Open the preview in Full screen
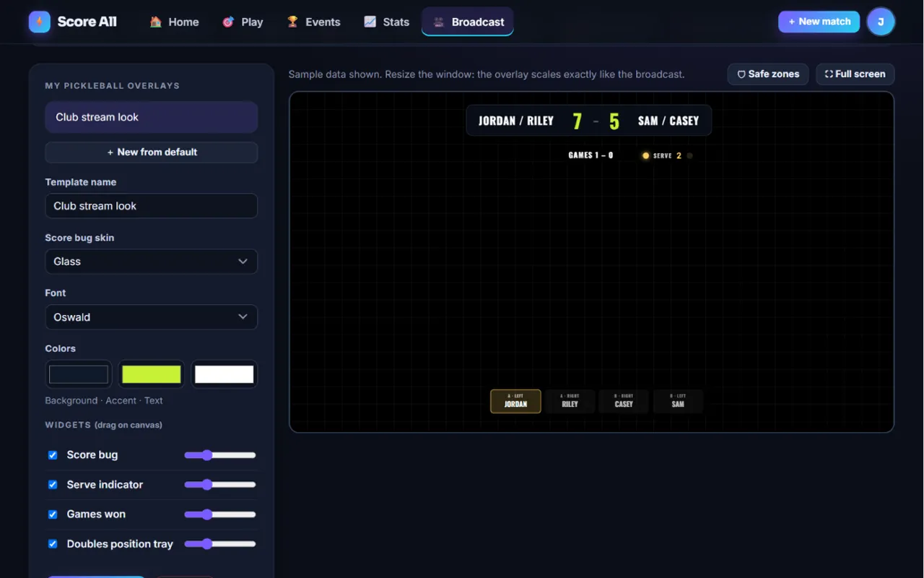This screenshot has height=578, width=924. click(855, 74)
